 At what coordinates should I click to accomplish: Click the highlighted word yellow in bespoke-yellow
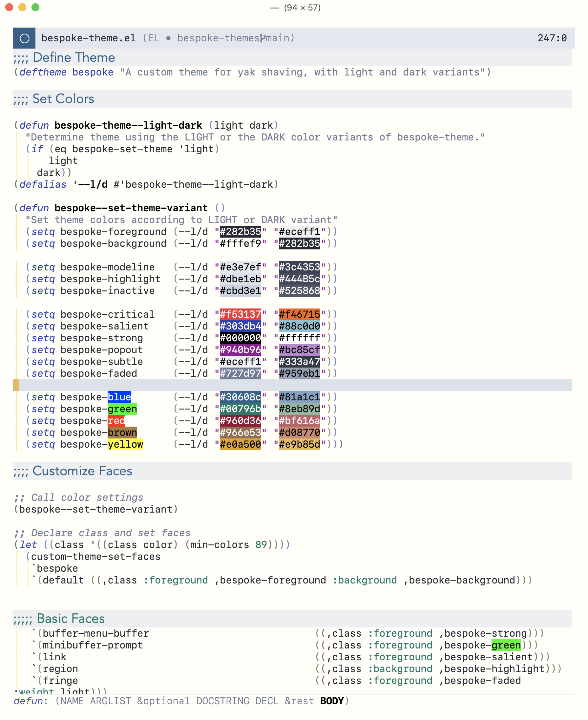125,444
